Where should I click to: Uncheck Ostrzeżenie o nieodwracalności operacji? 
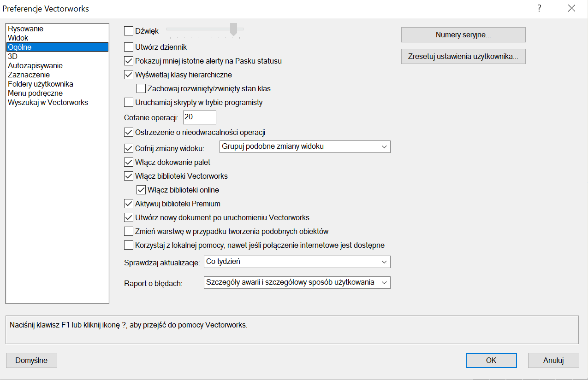click(x=129, y=132)
